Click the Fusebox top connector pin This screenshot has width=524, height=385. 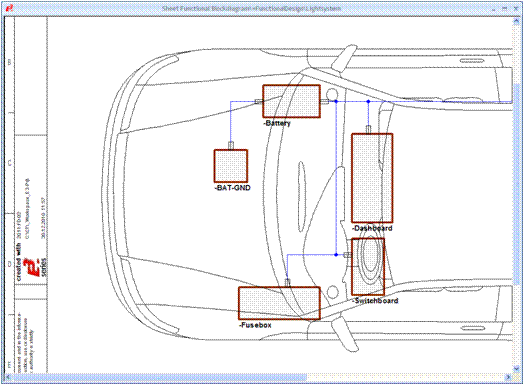tap(287, 283)
